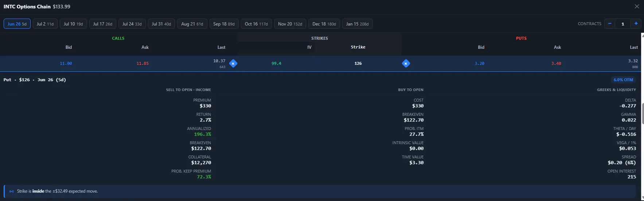Image resolution: width=644 pixels, height=201 pixels.
Task: Click the spread value $0.20 (6%)
Action: (x=622, y=163)
